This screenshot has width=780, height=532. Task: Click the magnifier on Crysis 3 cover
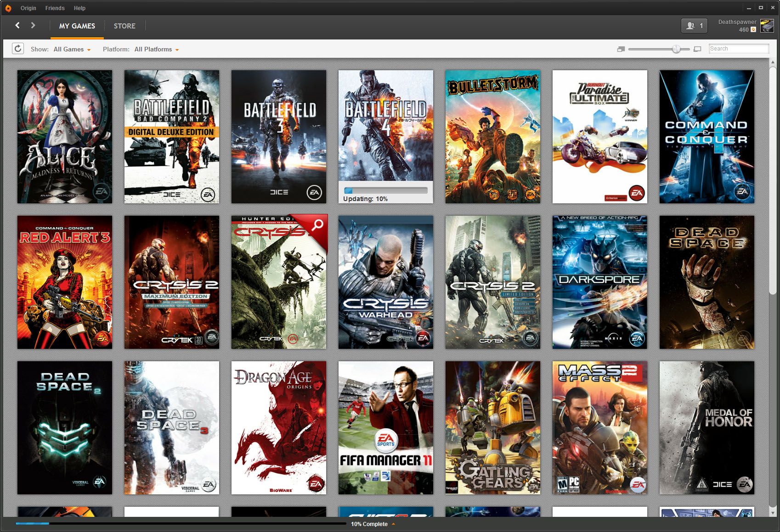(317, 224)
